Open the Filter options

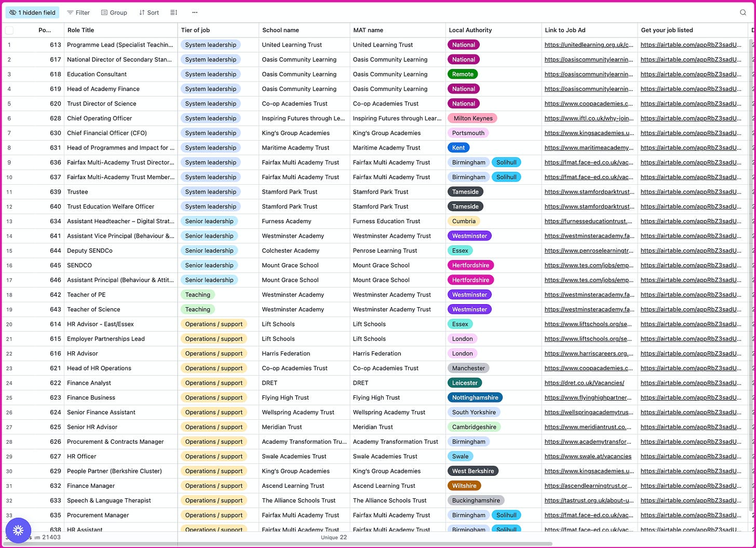(78, 12)
